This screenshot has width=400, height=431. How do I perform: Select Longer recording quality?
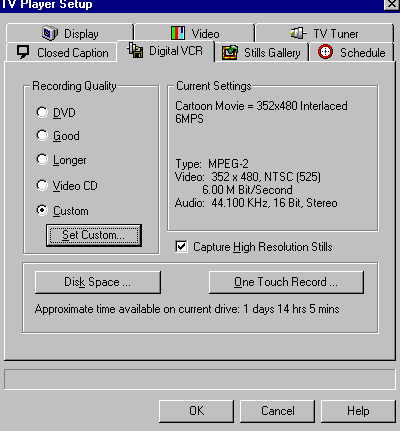click(x=61, y=160)
